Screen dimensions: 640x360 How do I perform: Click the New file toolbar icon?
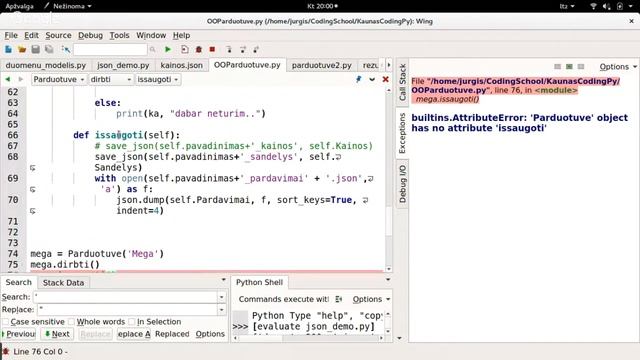click(8, 49)
